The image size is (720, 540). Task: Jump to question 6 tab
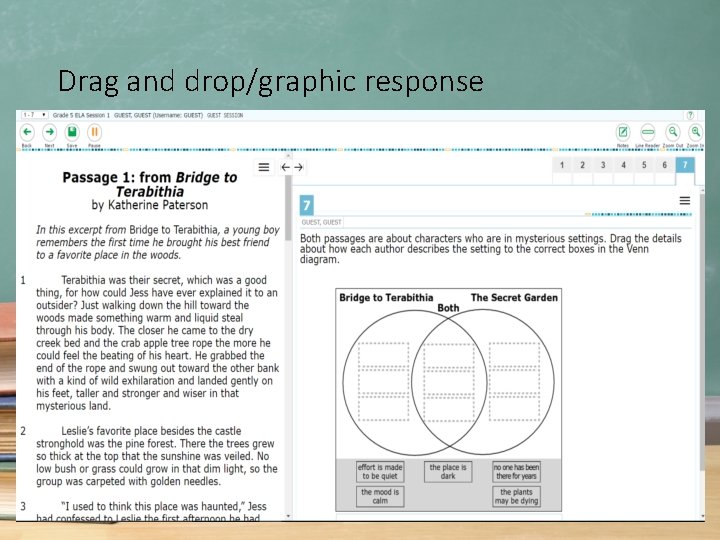tap(664, 165)
